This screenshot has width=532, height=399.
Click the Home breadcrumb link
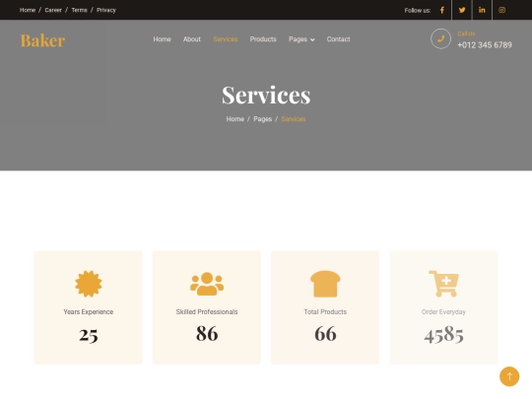pos(235,119)
